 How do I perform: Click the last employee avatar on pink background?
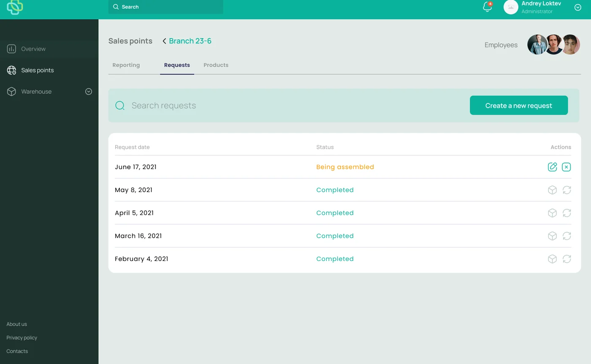571,45
